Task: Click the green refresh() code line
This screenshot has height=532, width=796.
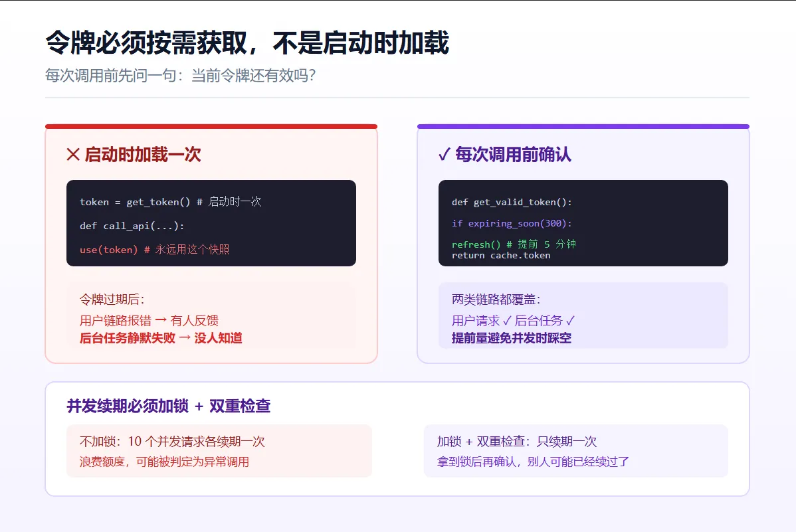Action: click(514, 244)
